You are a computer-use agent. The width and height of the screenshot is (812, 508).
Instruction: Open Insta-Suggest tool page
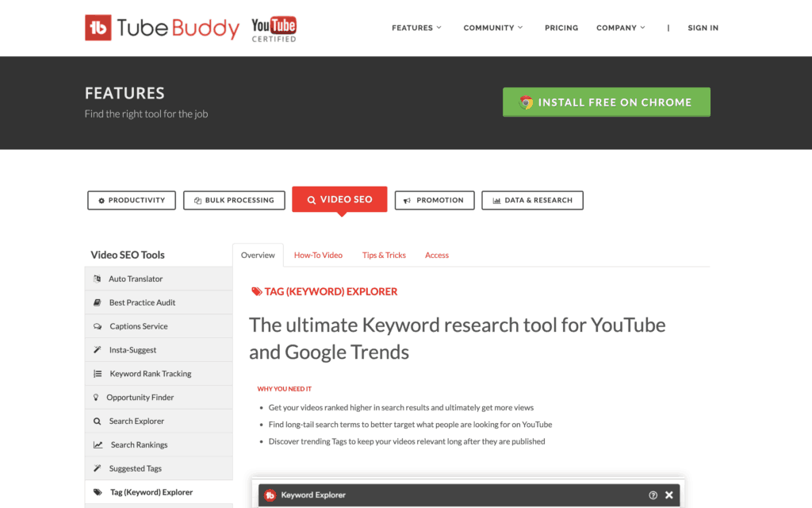tap(159, 350)
